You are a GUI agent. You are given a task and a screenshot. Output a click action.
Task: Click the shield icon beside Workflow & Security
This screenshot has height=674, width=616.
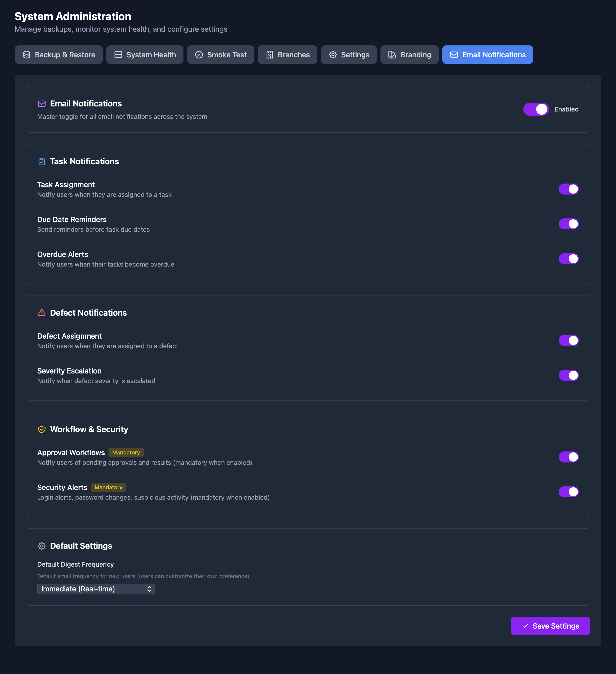tap(42, 429)
